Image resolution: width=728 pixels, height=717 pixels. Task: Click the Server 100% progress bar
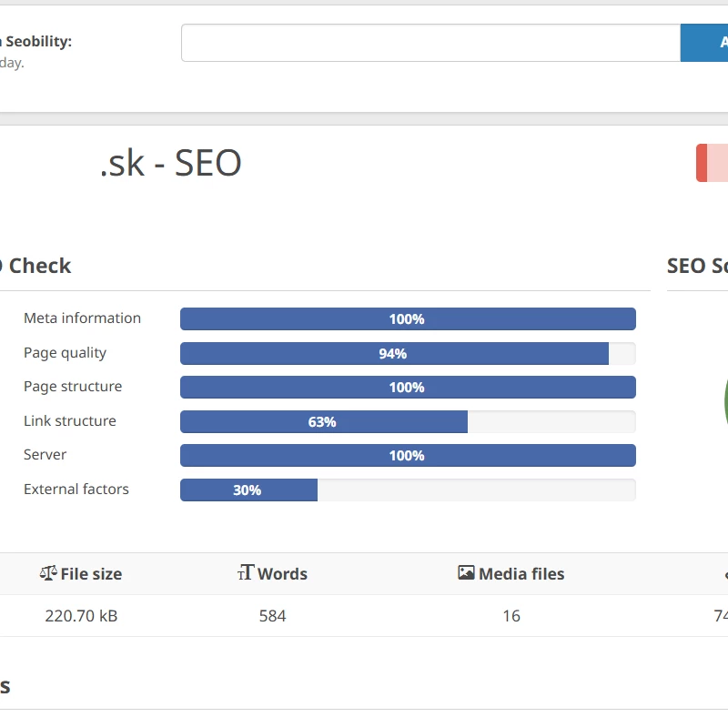pyautogui.click(x=408, y=456)
